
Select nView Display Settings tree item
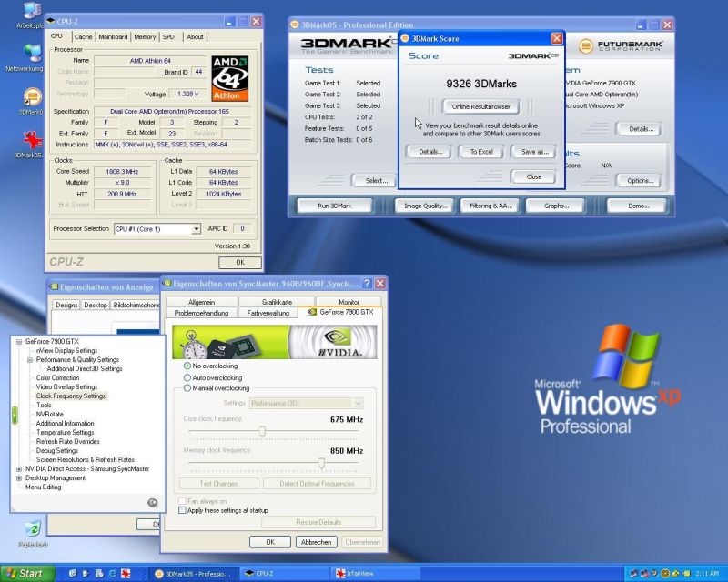tap(66, 351)
